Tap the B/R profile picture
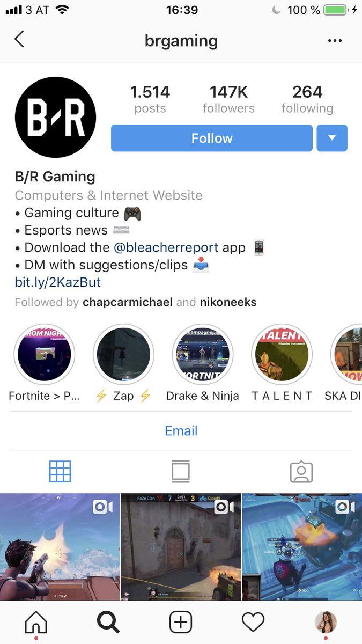Screen dimensions: 362x644 pyautogui.click(x=55, y=117)
